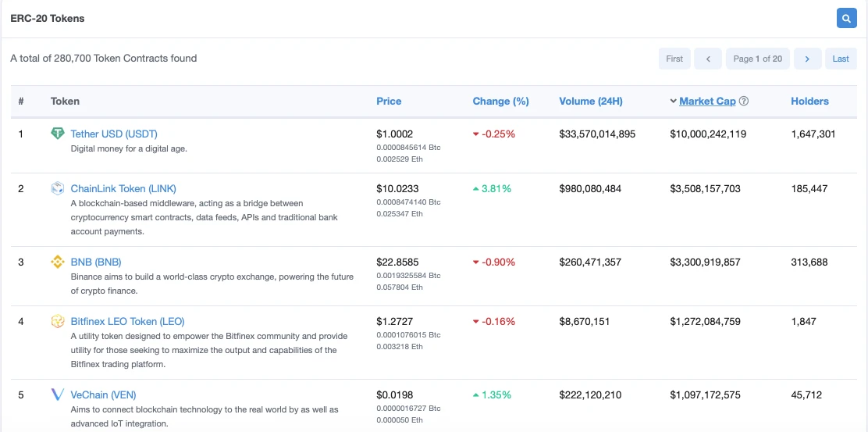The image size is (868, 432).
Task: Click LEO's 0.0001076015 Btc value
Action: (x=408, y=335)
